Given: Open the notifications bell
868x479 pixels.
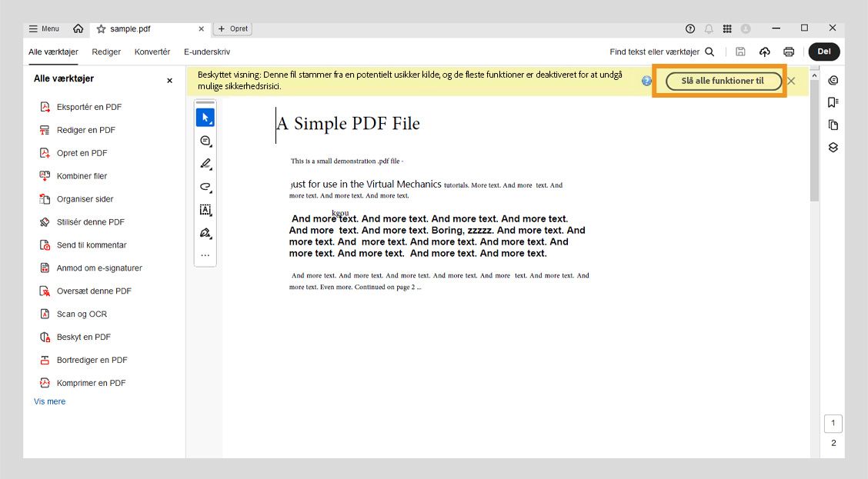Looking at the screenshot, I should (709, 28).
